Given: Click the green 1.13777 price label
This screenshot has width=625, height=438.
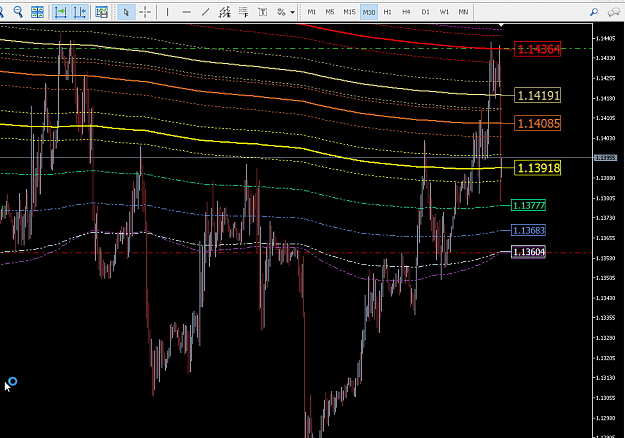Looking at the screenshot, I should tap(529, 206).
